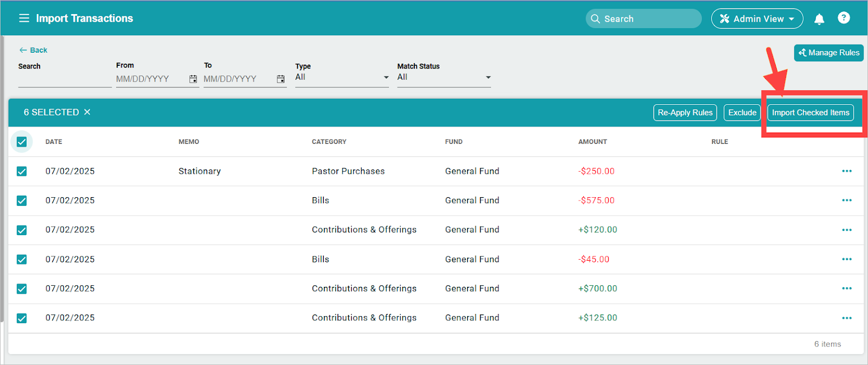Click the Re-Apply Rules button
Viewport: 868px width, 365px height.
[685, 113]
